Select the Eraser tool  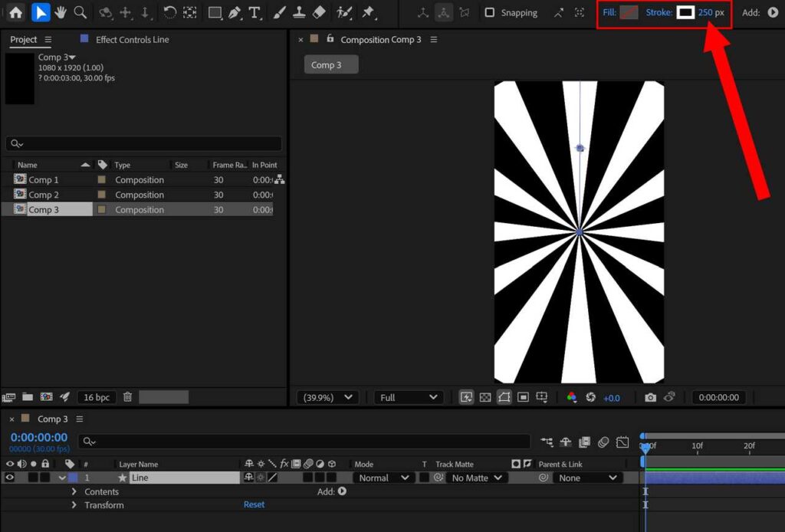(319, 12)
